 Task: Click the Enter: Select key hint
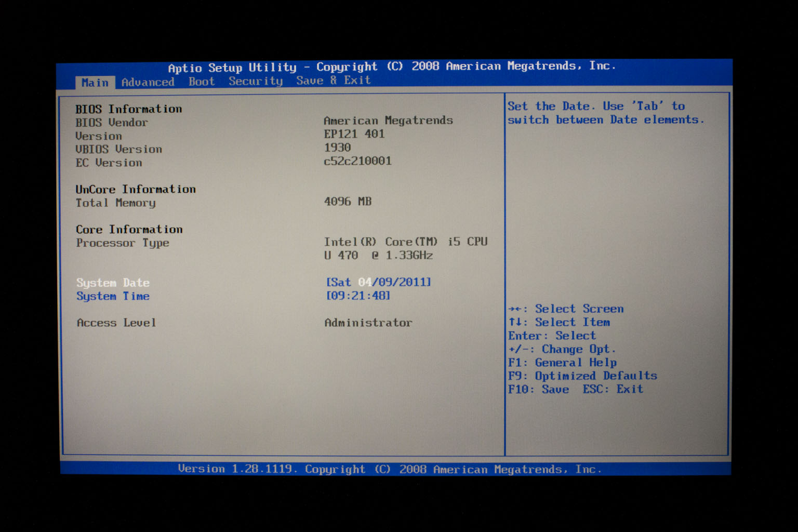[552, 336]
